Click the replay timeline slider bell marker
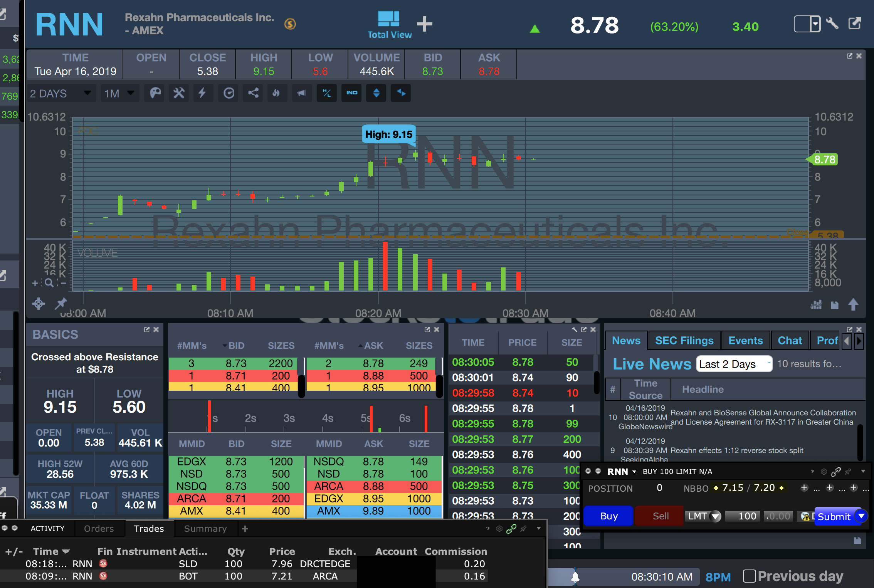874x588 pixels. click(575, 577)
